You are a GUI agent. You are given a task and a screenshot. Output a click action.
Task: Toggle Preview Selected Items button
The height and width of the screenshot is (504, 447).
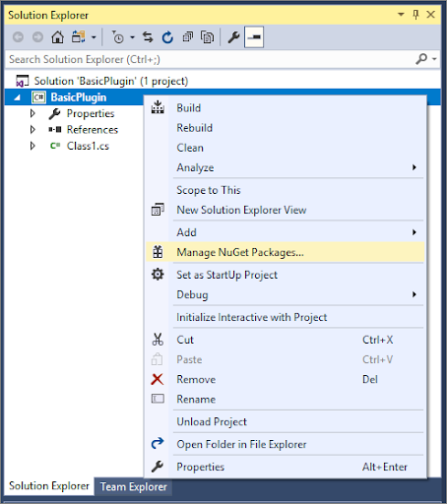(254, 37)
